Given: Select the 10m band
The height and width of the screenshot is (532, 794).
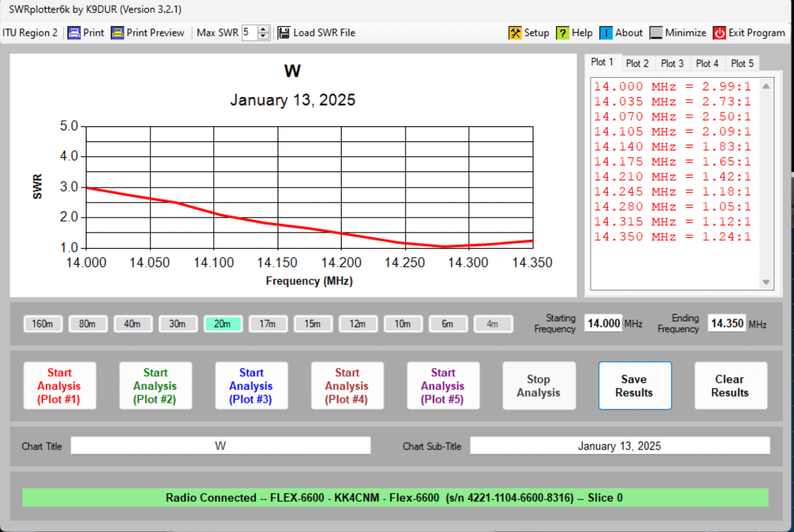Looking at the screenshot, I should tap(403, 324).
